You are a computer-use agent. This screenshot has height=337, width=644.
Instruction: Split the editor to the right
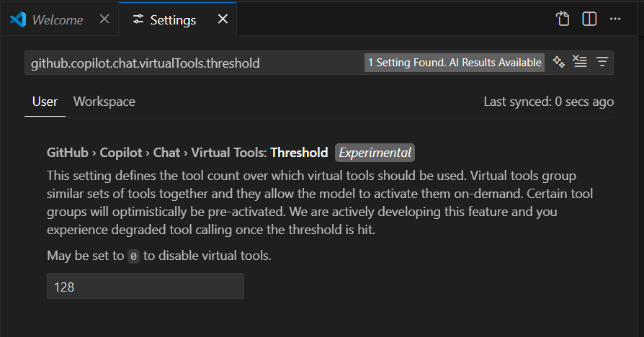pos(589,19)
